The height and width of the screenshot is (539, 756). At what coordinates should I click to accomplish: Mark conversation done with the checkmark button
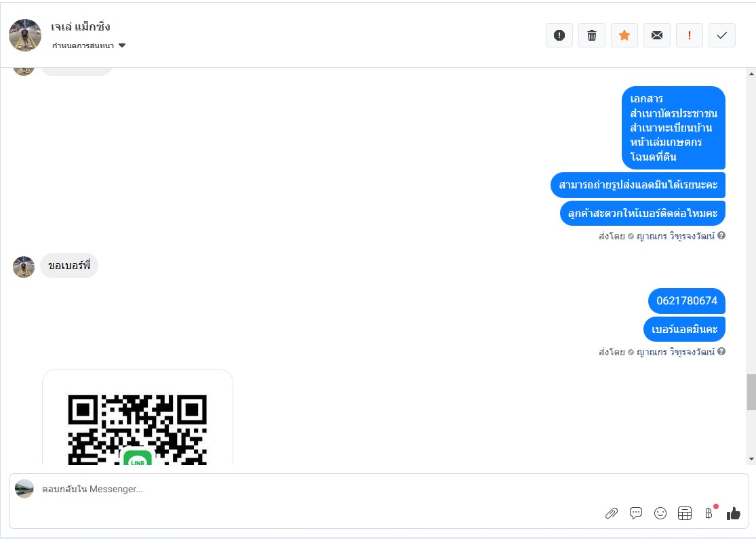tap(722, 35)
